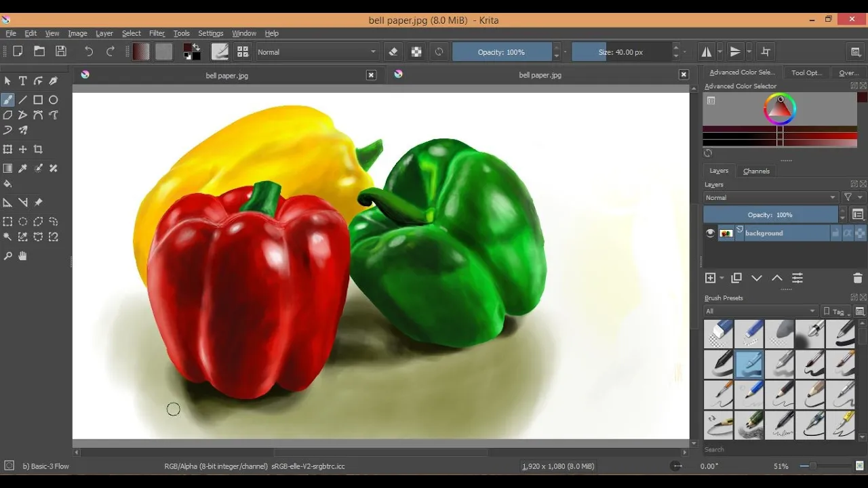Screen dimensions: 868x488
Task: Redo the last undone action
Action: pyautogui.click(x=111, y=52)
